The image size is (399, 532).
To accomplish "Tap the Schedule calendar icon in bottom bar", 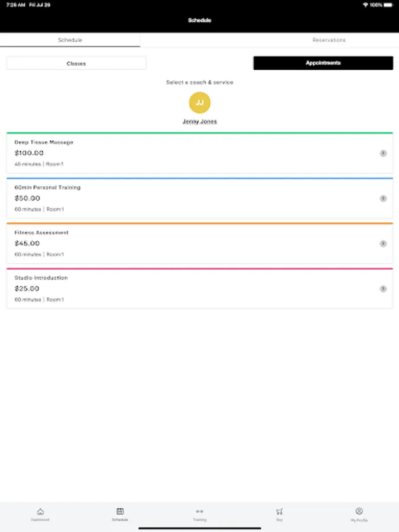I will 120,511.
